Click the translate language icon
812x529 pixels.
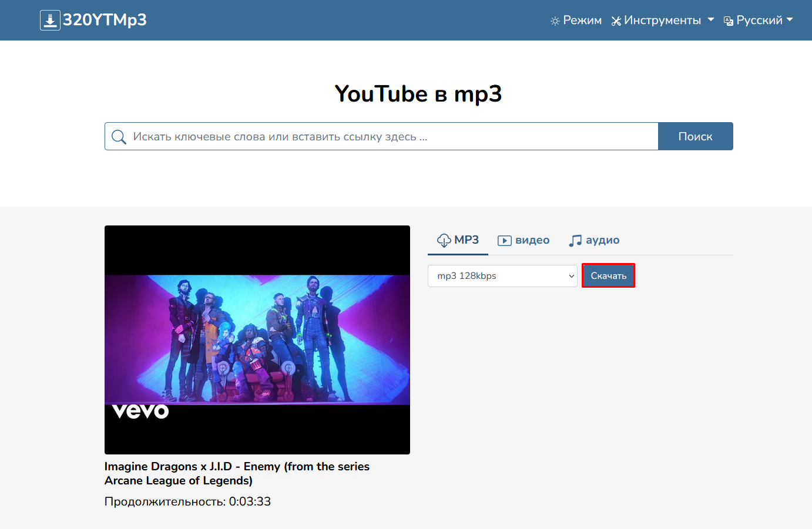coord(729,21)
